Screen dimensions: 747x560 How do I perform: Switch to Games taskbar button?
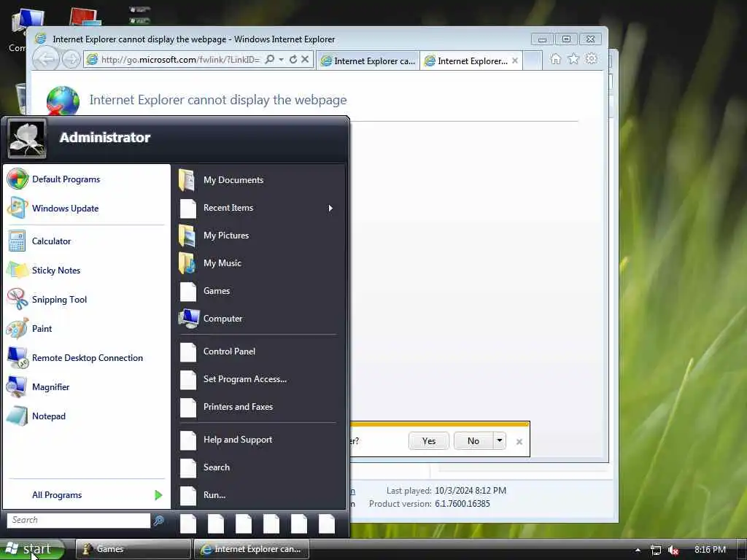point(133,549)
